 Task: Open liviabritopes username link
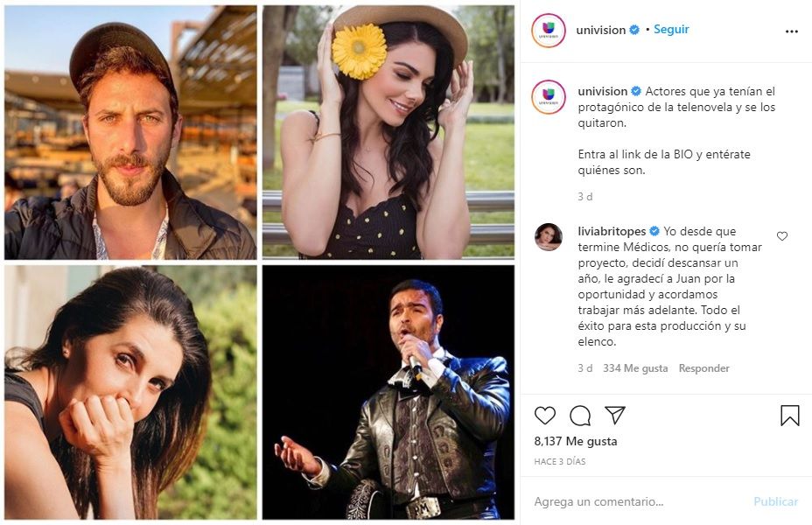pyautogui.click(x=611, y=231)
